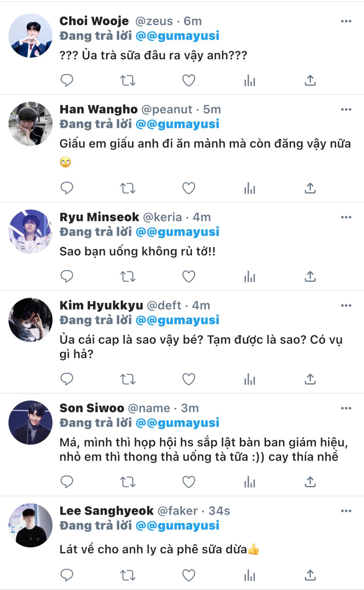Viewport: 364px width, 590px height.
Task: Retweet Lee Sanghyeok's tweet
Action: click(x=127, y=575)
